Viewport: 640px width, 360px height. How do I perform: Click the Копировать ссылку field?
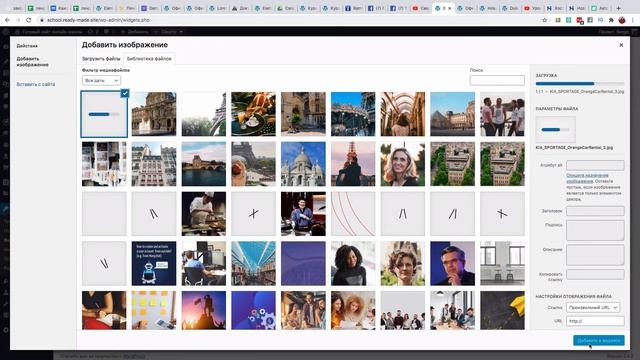click(x=595, y=274)
